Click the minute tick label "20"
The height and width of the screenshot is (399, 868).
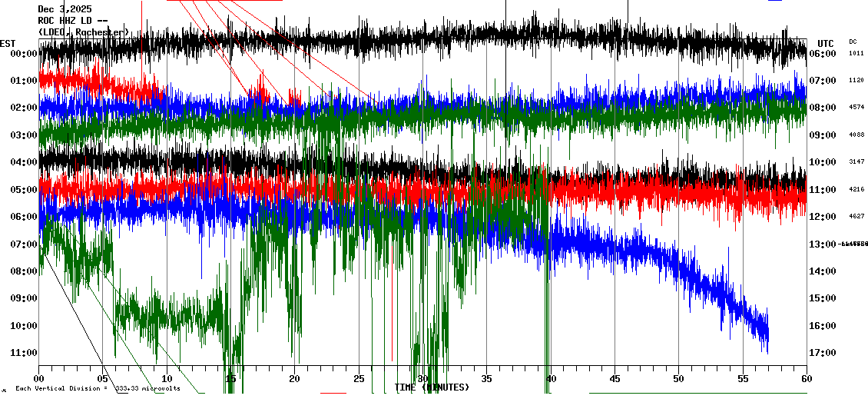[x=294, y=378]
